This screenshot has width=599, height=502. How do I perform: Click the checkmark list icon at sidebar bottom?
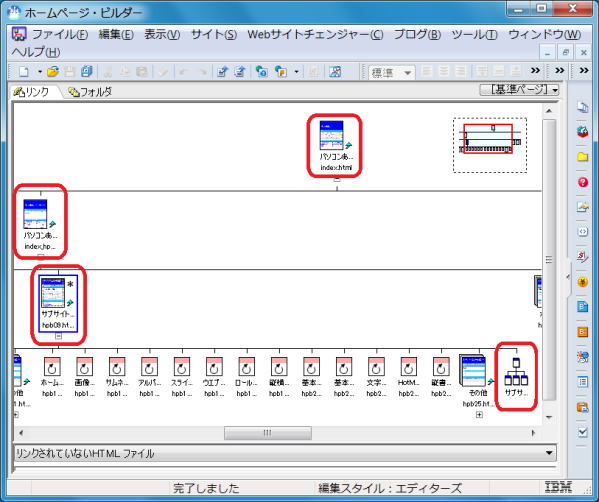[x=582, y=432]
